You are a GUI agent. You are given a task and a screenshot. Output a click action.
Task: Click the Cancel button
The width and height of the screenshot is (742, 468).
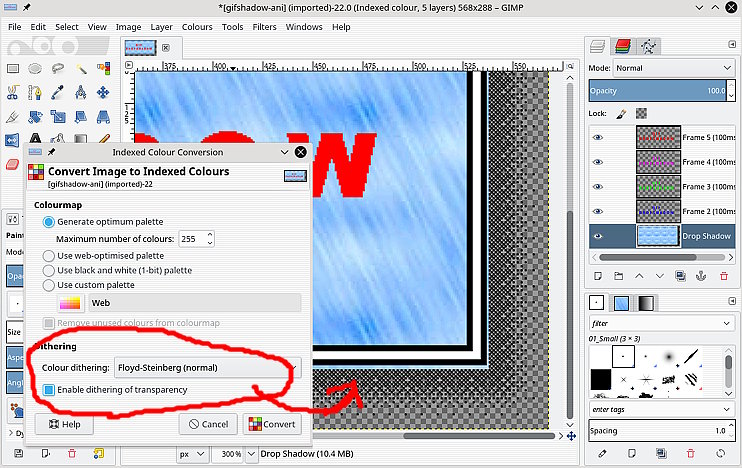208,424
